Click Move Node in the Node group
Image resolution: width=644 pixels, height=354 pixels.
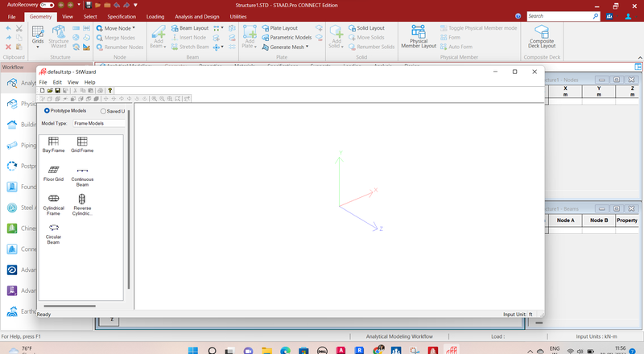pos(114,28)
